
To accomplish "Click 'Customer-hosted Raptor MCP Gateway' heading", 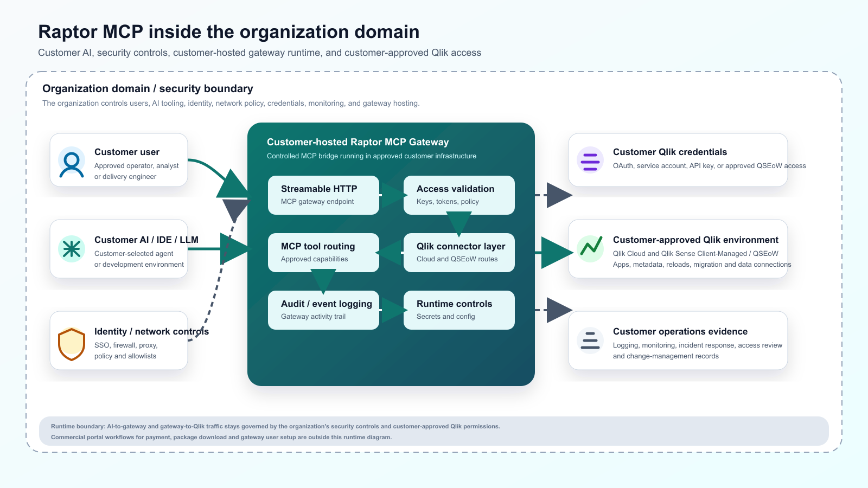I will (x=358, y=142).
